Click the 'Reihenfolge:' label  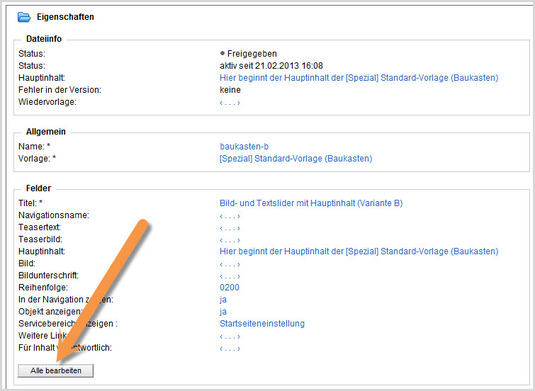pyautogui.click(x=43, y=287)
